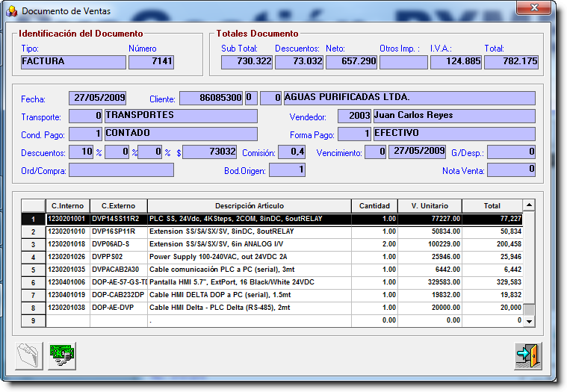This screenshot has width=567, height=392.
Task: Click the TRANSPORTES description field
Action: point(181,116)
